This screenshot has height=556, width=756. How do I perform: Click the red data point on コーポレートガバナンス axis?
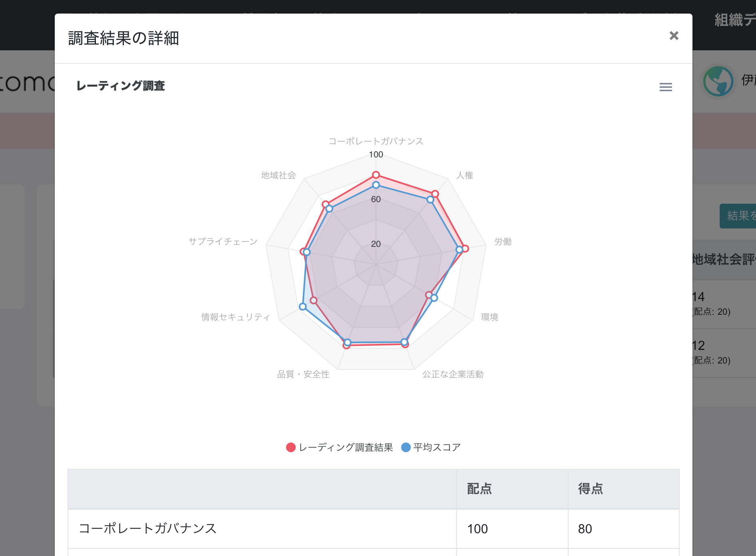(x=376, y=175)
